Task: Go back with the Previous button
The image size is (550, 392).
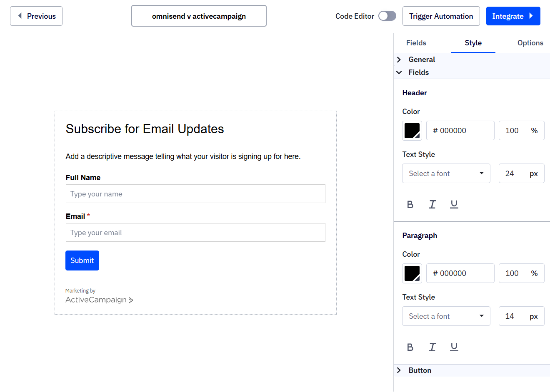Action: click(36, 16)
